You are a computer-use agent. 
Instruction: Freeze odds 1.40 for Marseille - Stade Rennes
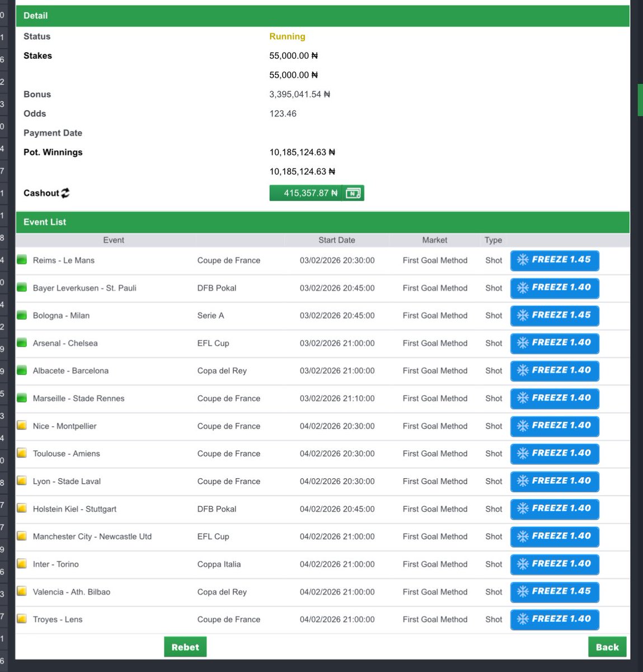point(555,399)
